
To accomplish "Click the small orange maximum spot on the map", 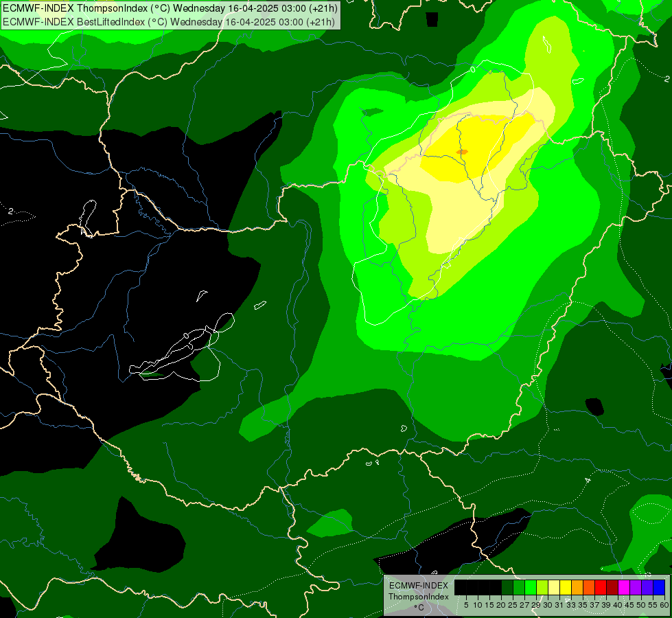I will (462, 152).
